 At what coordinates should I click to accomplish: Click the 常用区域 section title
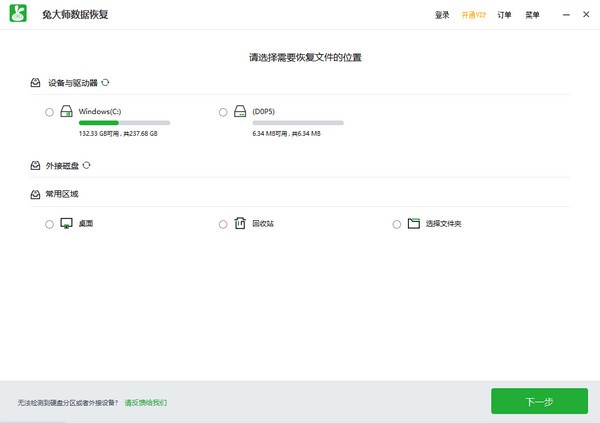(62, 194)
